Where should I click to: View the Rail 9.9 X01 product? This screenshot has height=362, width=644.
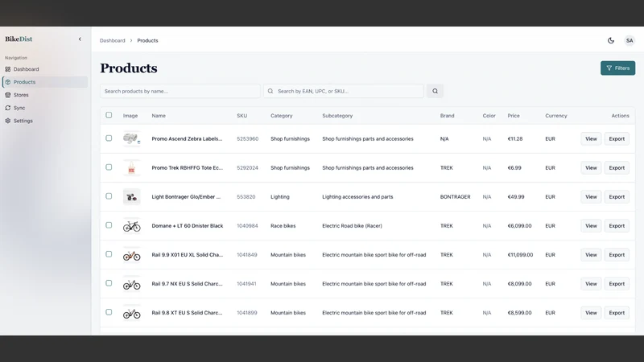click(x=591, y=255)
